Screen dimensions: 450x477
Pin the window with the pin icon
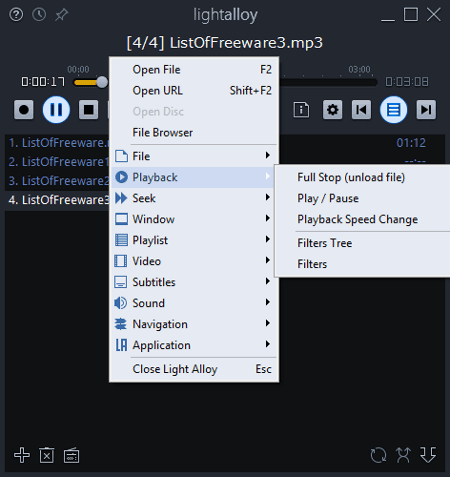coord(61,14)
